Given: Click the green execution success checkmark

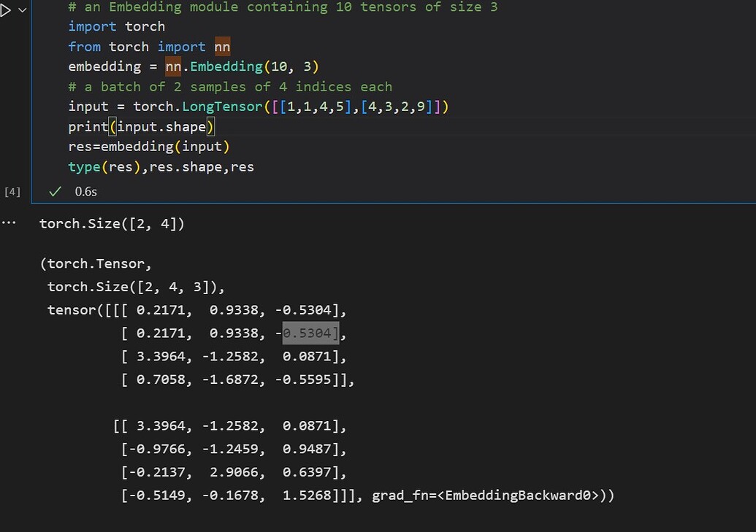Looking at the screenshot, I should pos(54,191).
